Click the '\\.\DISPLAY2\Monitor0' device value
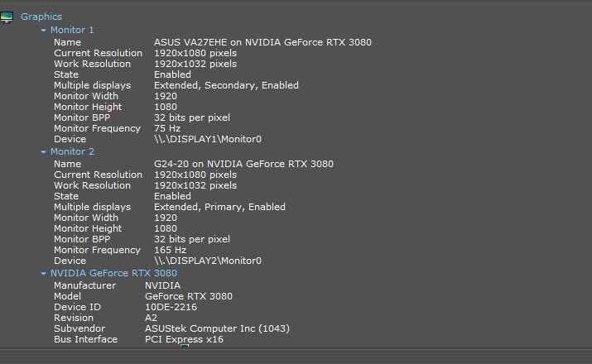Screen dimensions: 592x364 (208, 261)
